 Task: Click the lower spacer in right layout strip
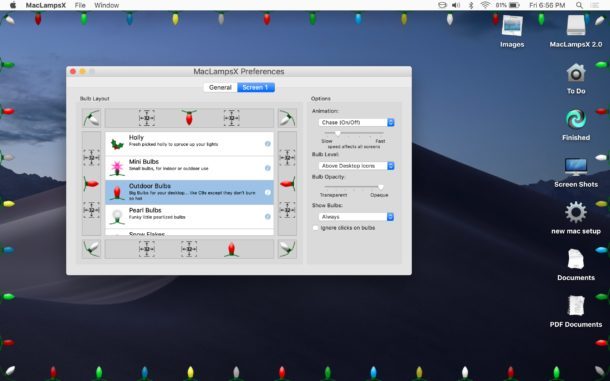coord(287,210)
